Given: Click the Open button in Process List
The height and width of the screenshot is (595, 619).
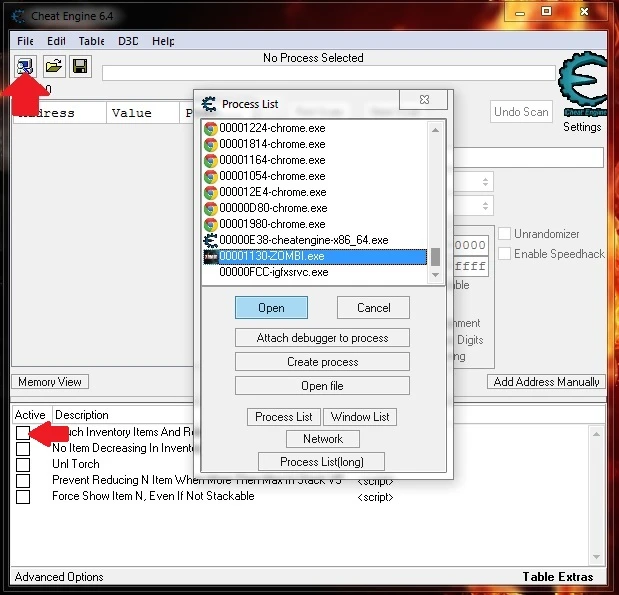Looking at the screenshot, I should (x=271, y=308).
